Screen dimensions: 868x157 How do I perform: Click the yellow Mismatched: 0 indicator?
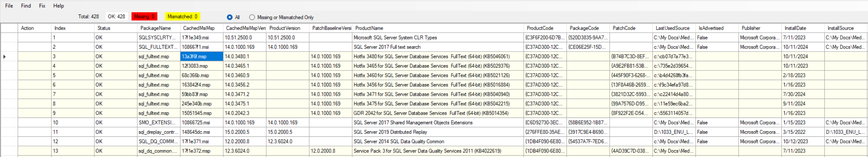click(x=182, y=16)
